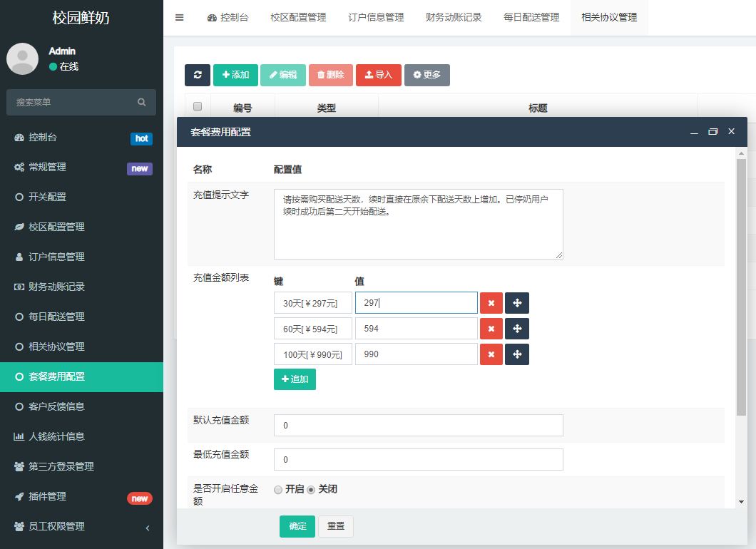Toggle the hamburger sidebar menu icon
The height and width of the screenshot is (549, 756).
click(180, 18)
